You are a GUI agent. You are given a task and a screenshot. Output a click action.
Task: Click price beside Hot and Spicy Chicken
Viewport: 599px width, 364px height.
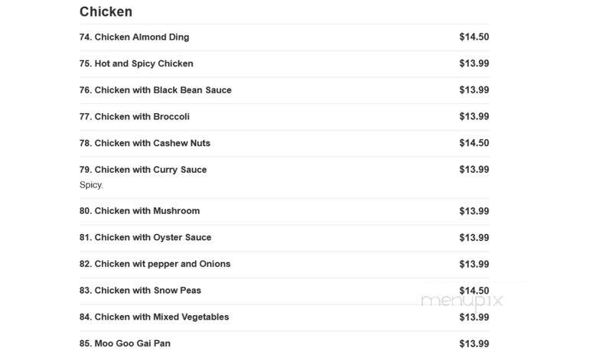pos(474,63)
